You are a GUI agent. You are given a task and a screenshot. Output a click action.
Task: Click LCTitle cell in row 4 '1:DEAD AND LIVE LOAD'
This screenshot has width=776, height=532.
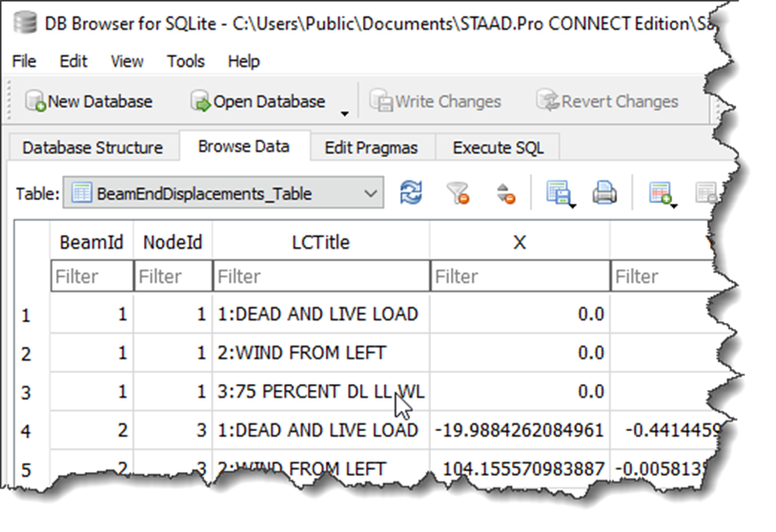(x=320, y=430)
